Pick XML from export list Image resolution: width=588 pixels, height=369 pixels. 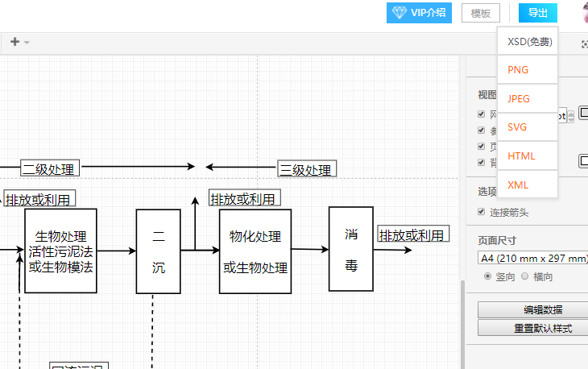click(x=528, y=184)
